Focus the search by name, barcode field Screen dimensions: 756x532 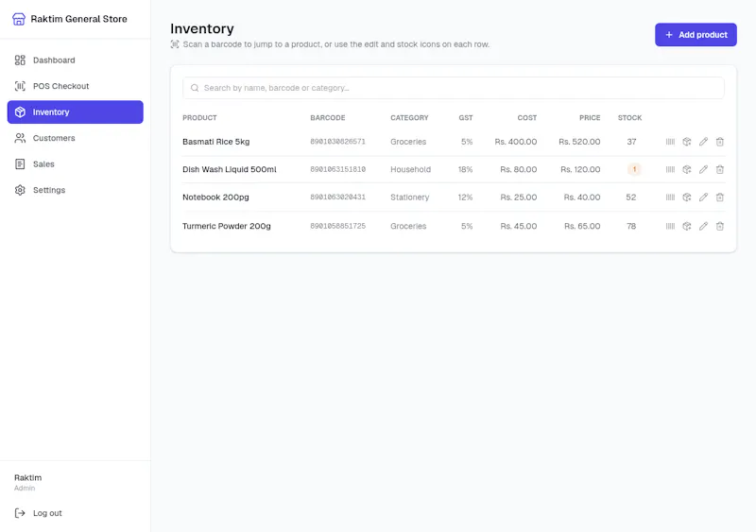tap(454, 88)
